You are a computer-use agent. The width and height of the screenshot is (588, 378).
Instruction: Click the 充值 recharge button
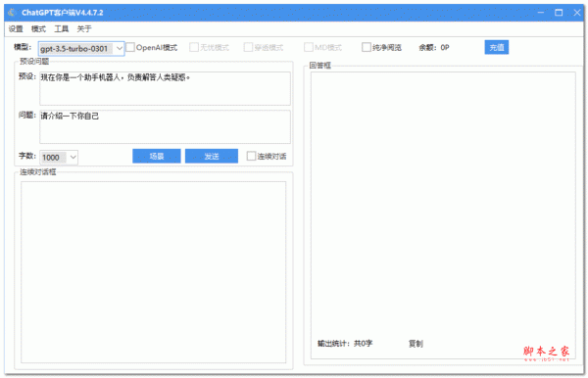pos(497,47)
